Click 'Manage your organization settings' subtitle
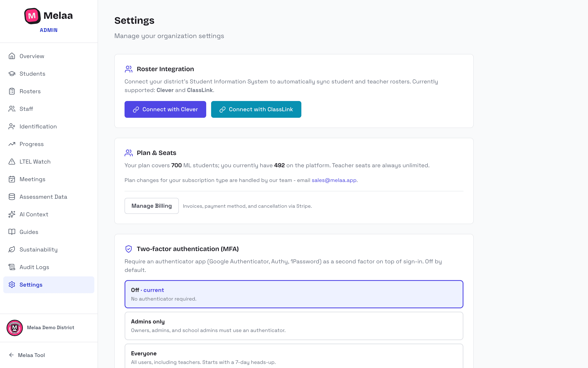Image resolution: width=588 pixels, height=368 pixels. 169,36
